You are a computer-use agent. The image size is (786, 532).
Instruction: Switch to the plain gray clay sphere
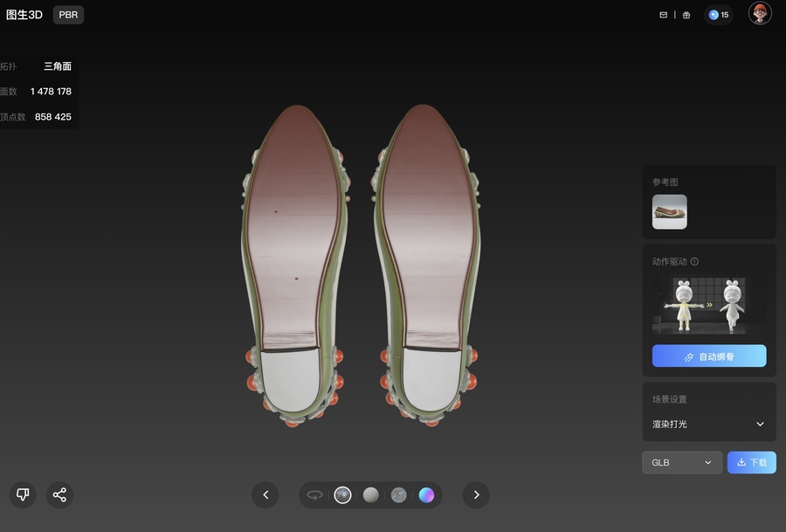click(371, 494)
